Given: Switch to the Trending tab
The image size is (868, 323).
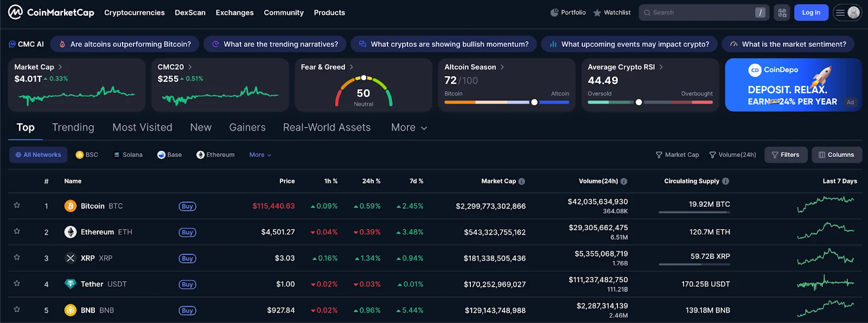Looking at the screenshot, I should tap(73, 128).
